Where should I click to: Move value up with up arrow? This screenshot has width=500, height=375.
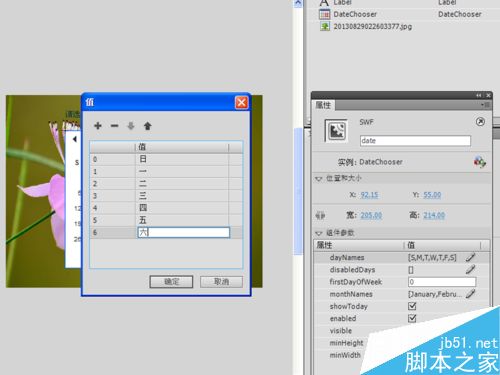(147, 126)
